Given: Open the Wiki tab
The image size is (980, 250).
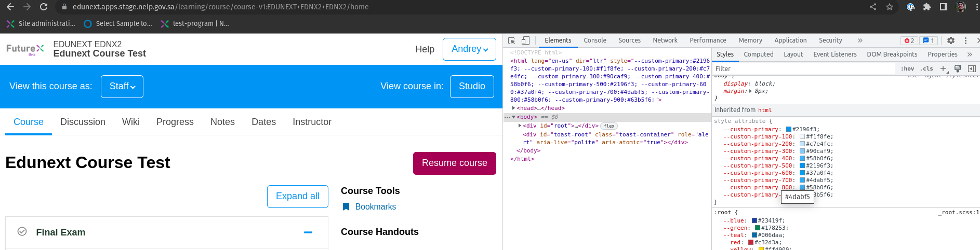Looking at the screenshot, I should [x=131, y=122].
